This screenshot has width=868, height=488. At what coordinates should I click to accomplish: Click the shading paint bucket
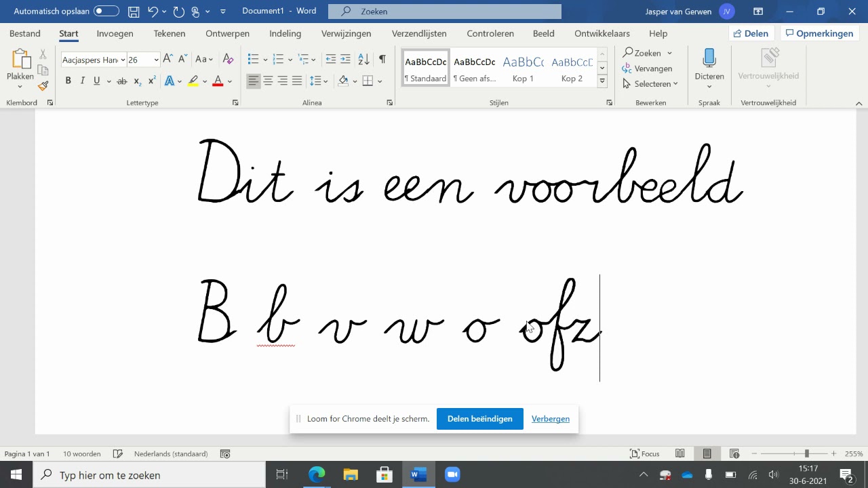point(343,81)
